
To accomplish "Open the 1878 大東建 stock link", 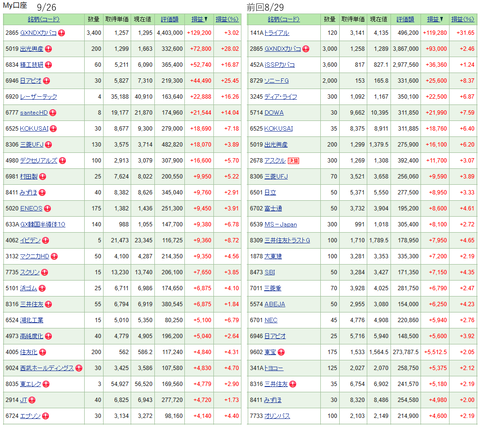I will click(x=273, y=256).
